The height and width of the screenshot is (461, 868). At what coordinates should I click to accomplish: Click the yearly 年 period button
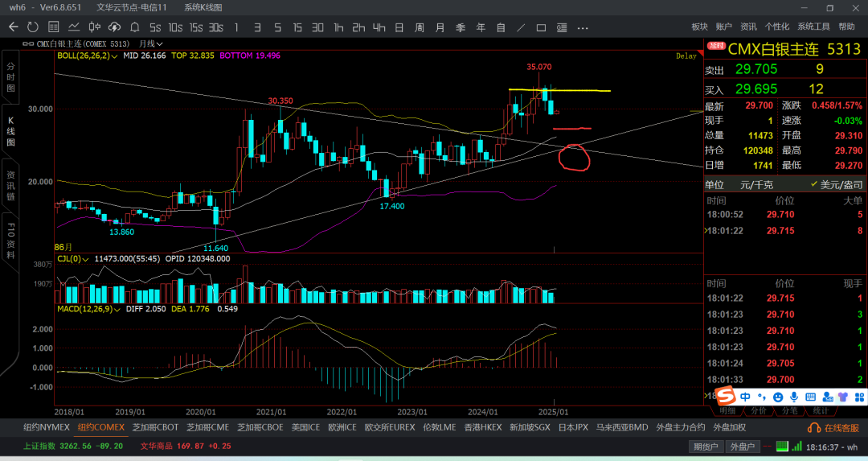tap(481, 27)
